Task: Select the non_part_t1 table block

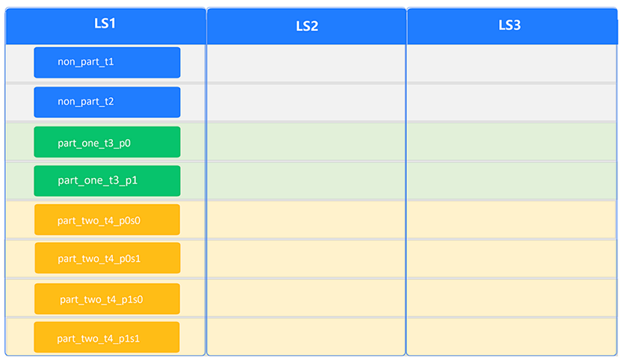Action: 107,62
